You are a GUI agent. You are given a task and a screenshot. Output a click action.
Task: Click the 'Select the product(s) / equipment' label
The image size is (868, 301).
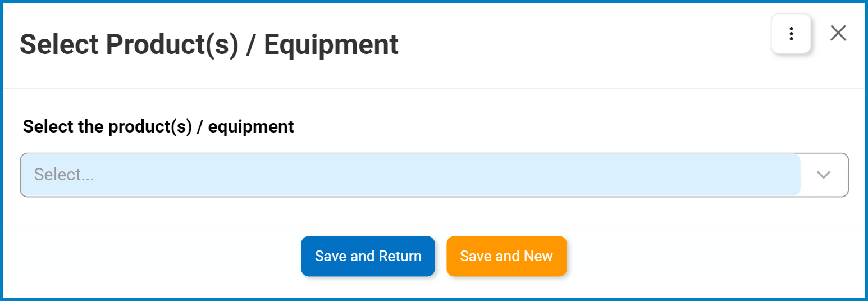[158, 126]
